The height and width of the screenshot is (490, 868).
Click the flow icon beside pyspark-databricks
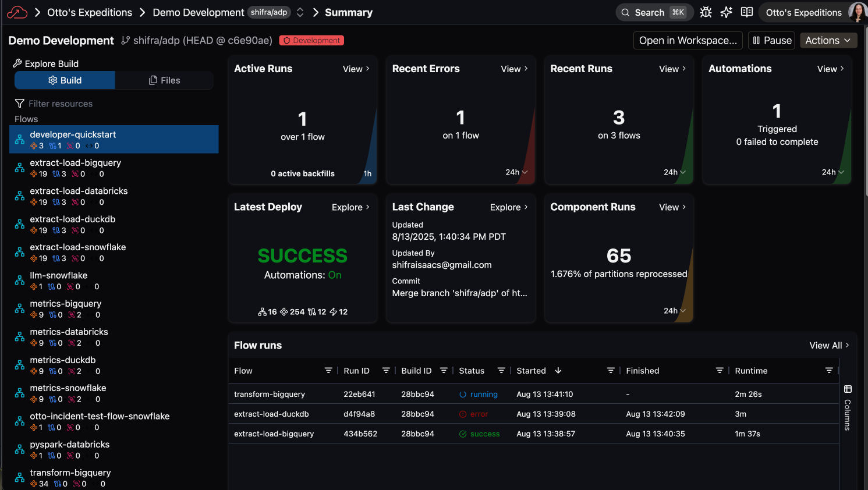coord(20,450)
